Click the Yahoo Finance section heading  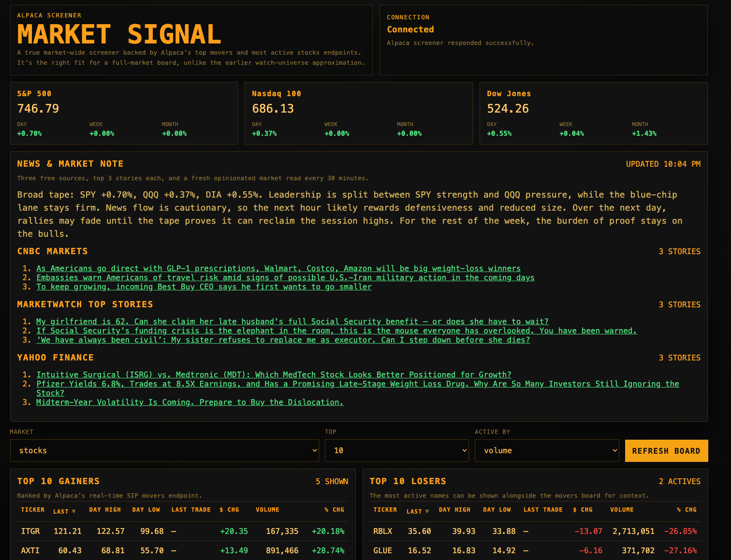coord(56,358)
